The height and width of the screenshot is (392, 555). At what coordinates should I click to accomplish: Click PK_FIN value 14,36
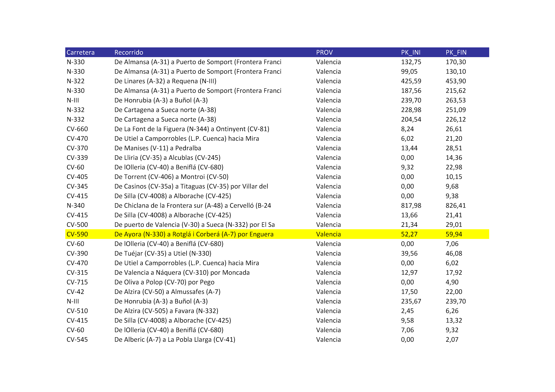pyautogui.click(x=454, y=158)
